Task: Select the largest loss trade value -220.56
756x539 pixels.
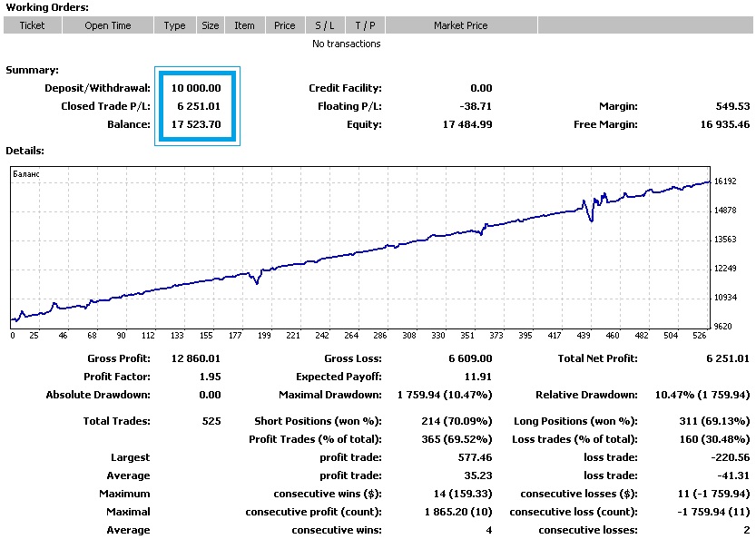Action: point(731,457)
